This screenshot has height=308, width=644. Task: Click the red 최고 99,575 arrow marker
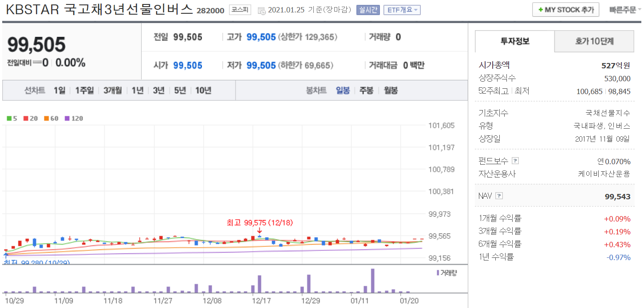coord(259,230)
